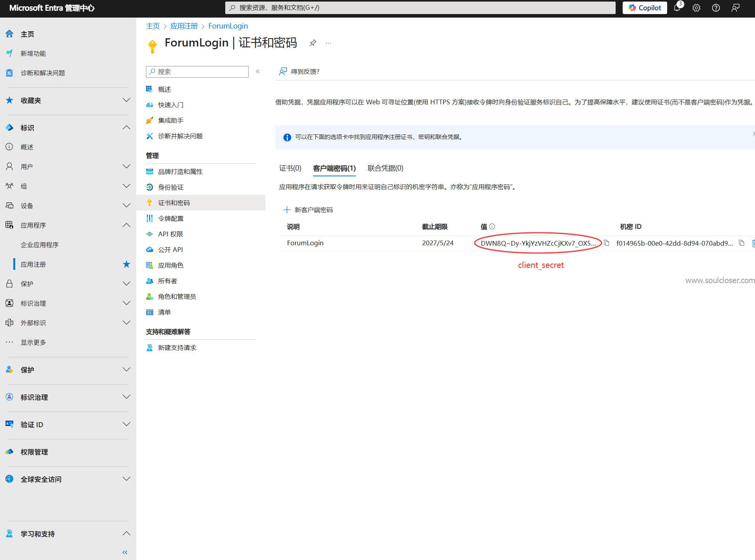
Task: Open the settings gear icon
Action: pos(696,8)
